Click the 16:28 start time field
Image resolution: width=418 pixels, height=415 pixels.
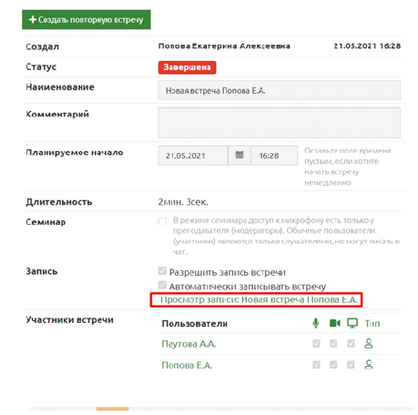tap(274, 156)
